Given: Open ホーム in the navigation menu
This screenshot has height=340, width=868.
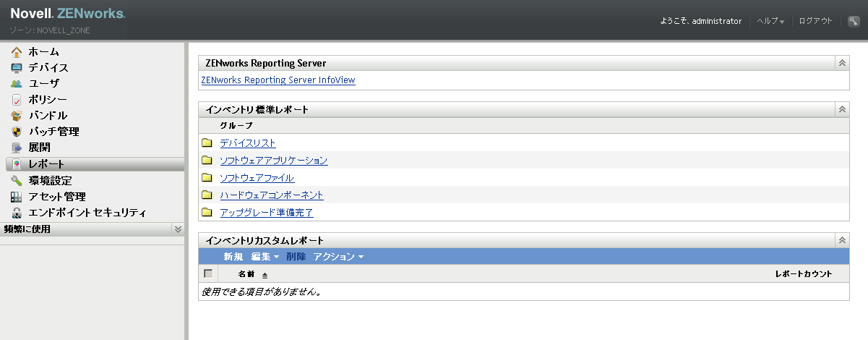Looking at the screenshot, I should pos(44,52).
